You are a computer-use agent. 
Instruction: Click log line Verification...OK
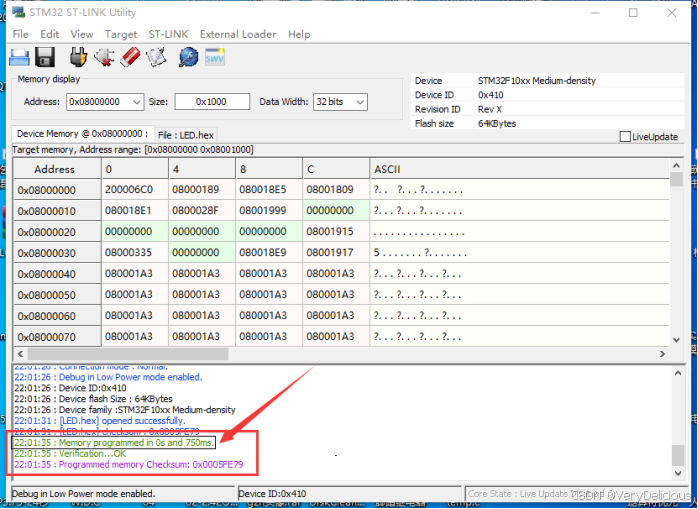coord(70,454)
